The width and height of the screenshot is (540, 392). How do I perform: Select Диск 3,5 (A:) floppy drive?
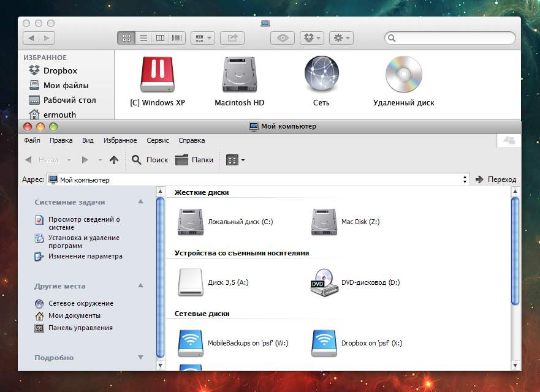pos(213,282)
